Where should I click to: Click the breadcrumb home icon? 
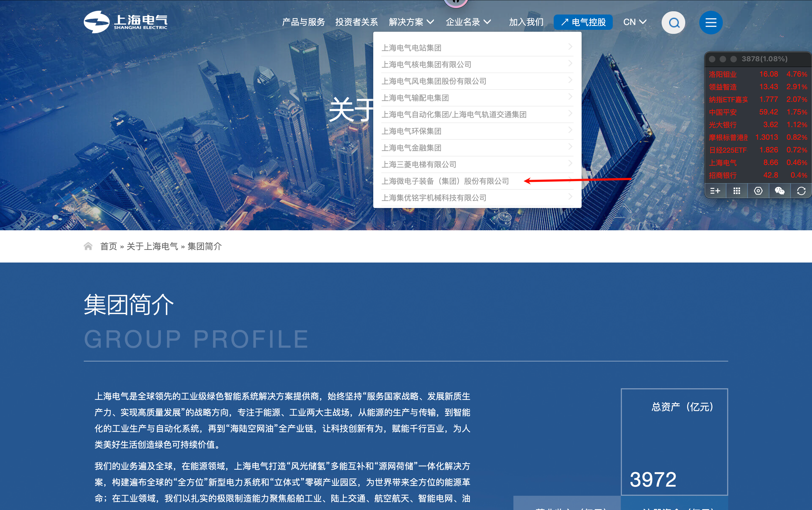(x=88, y=246)
